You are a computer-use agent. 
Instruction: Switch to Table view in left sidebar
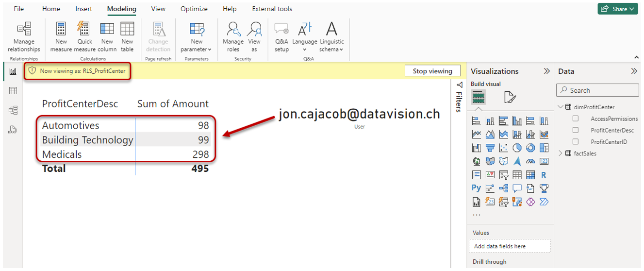pos(13,91)
